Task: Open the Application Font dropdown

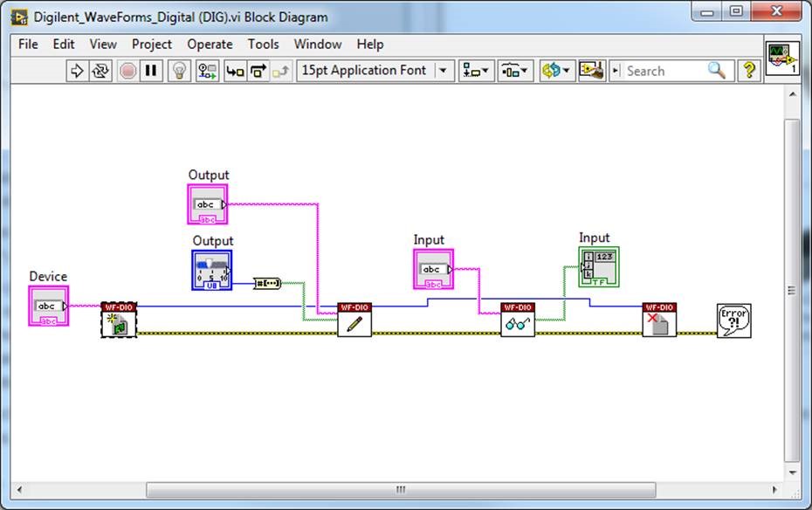Action: tap(443, 71)
